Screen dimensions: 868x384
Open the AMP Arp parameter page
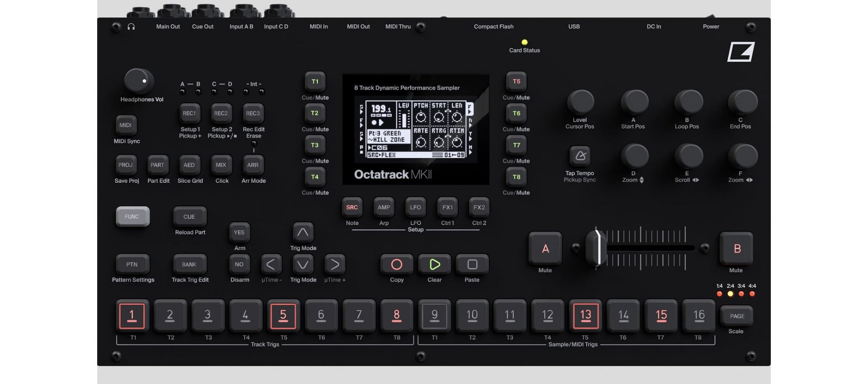(x=384, y=207)
